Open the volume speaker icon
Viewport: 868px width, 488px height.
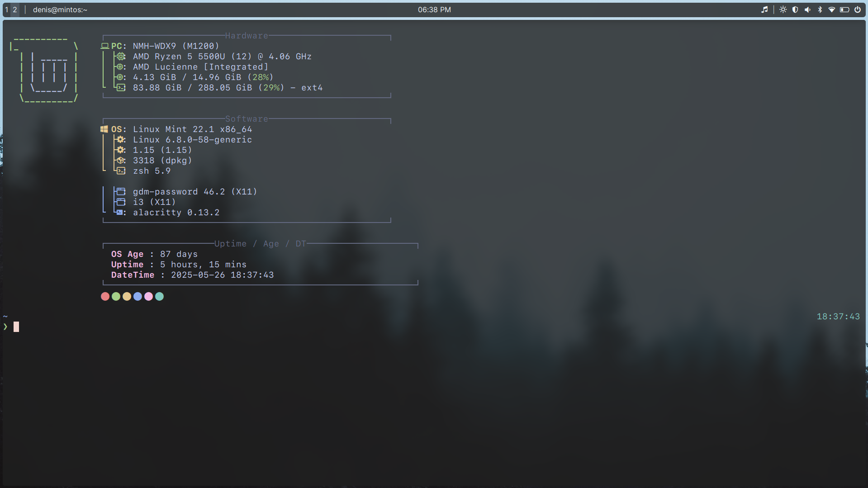[807, 9]
